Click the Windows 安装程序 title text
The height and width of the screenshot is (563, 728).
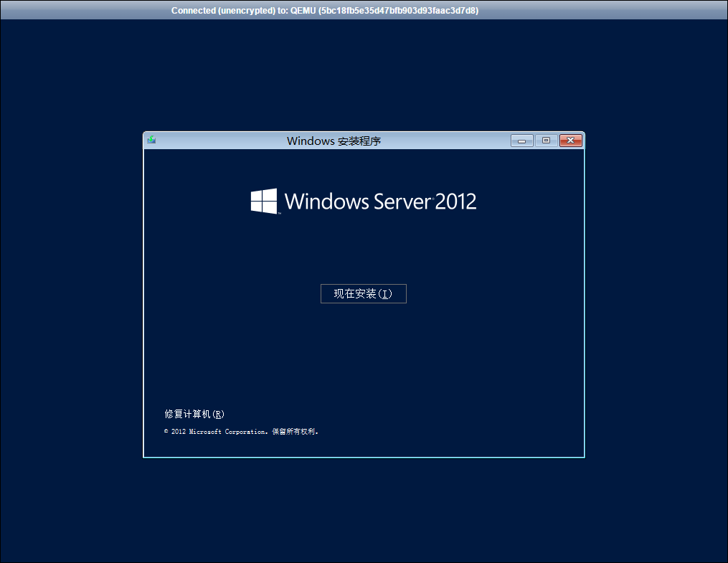(334, 141)
